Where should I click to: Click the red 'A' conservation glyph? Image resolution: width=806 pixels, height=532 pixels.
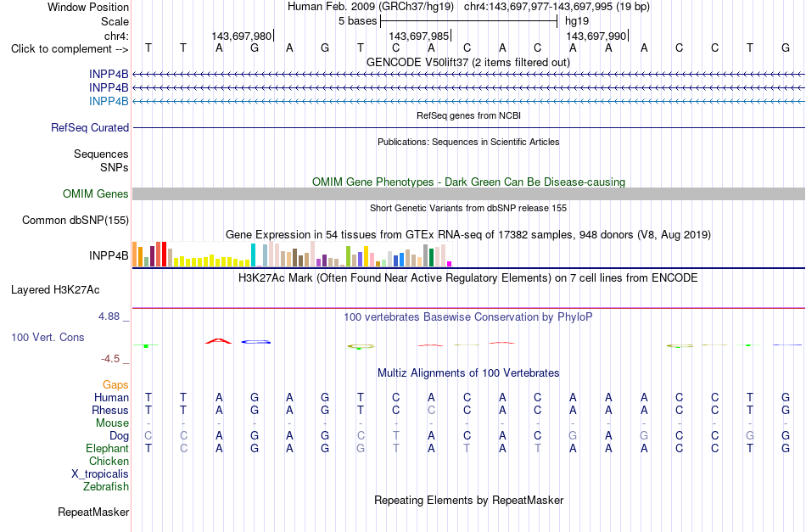click(x=218, y=341)
